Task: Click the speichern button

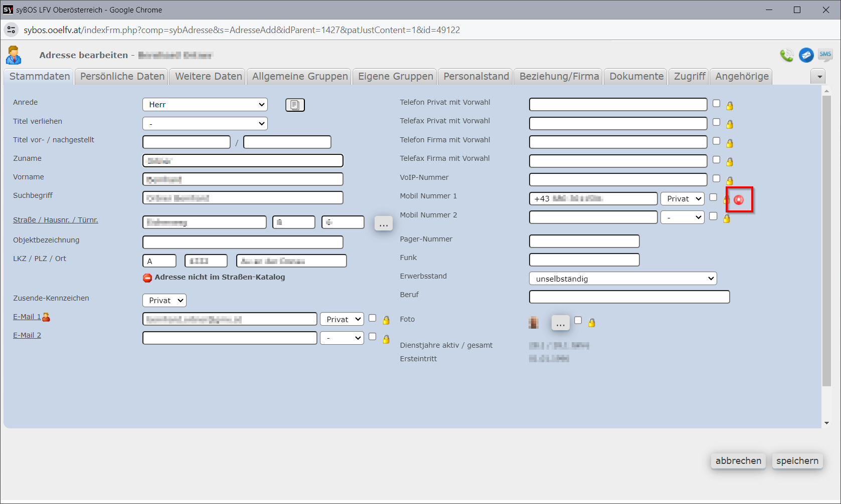Action: click(797, 461)
